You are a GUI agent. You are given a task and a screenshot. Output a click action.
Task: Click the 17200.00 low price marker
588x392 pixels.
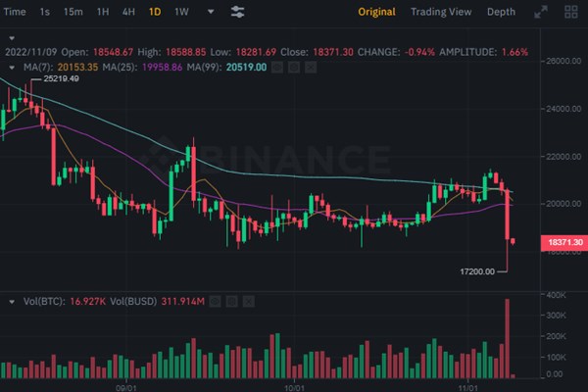tap(477, 271)
